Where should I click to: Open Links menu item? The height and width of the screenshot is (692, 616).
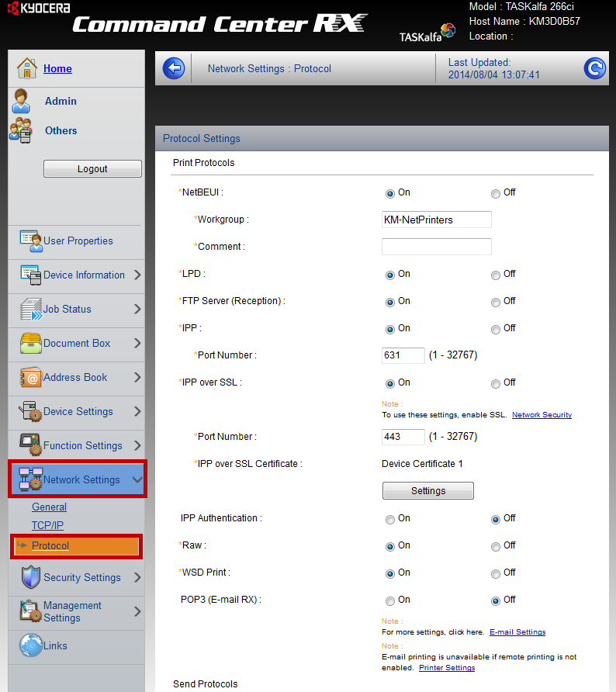click(55, 645)
